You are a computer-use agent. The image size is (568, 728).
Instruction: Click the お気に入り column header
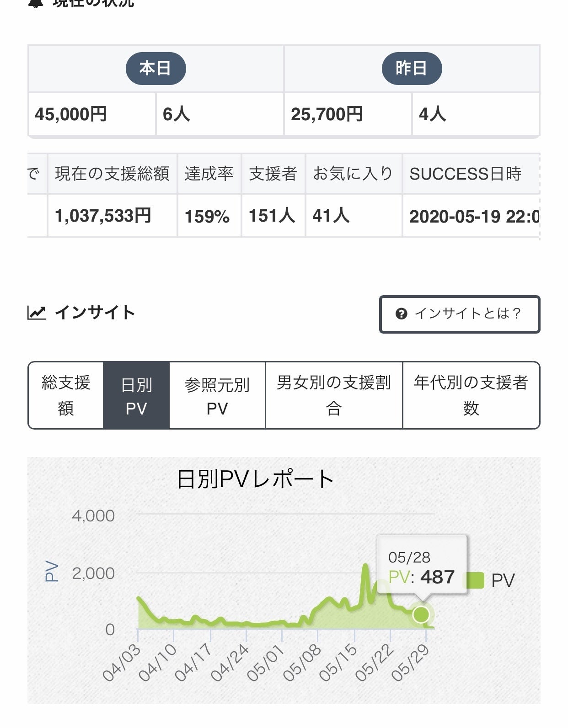[353, 174]
